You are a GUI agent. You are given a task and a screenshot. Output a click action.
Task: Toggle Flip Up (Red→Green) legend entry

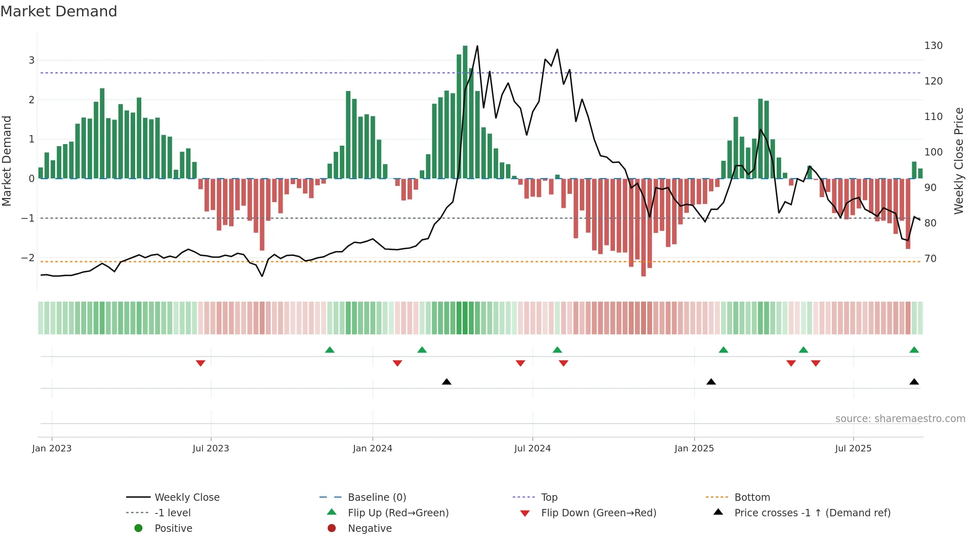388,513
